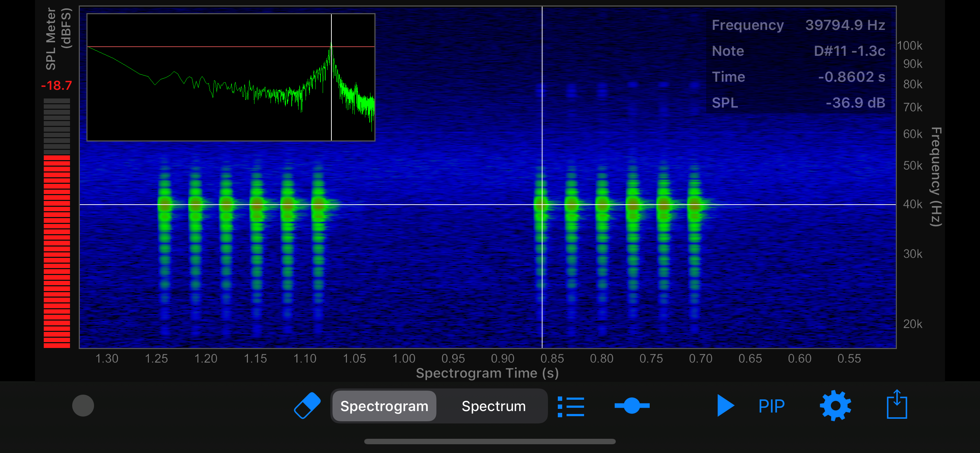Image resolution: width=980 pixels, height=453 pixels.
Task: Tap the cursor slider icon
Action: coord(632,406)
